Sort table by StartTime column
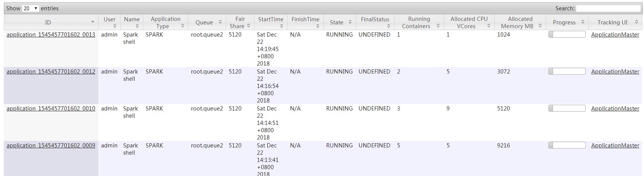This screenshot has width=644, height=176. pos(271,22)
